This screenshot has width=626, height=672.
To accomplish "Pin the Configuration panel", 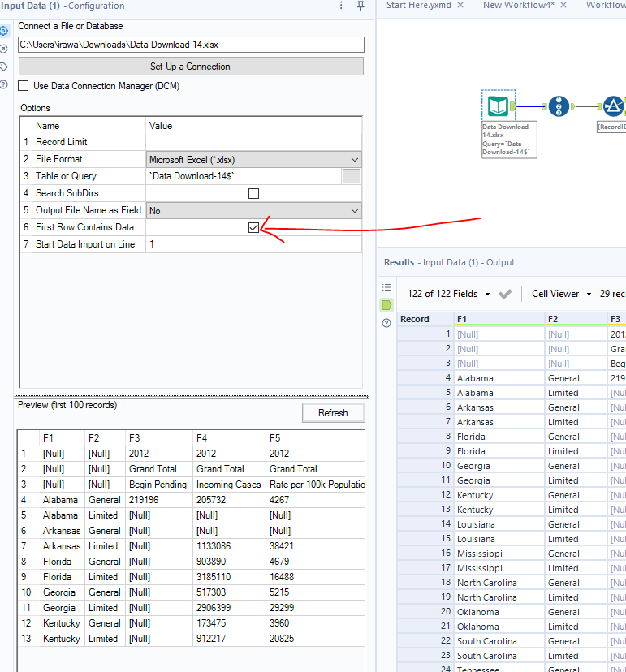I will [360, 6].
